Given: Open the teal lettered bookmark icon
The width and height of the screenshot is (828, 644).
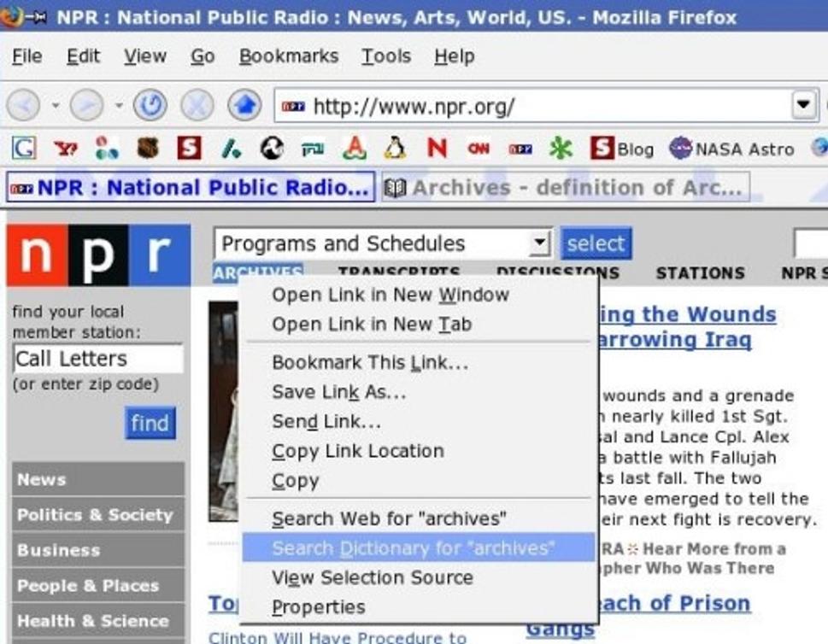Looking at the screenshot, I should (313, 149).
